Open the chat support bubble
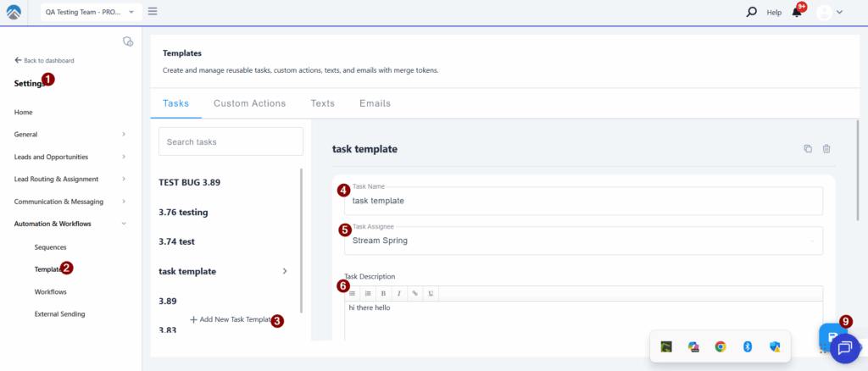 tap(844, 347)
